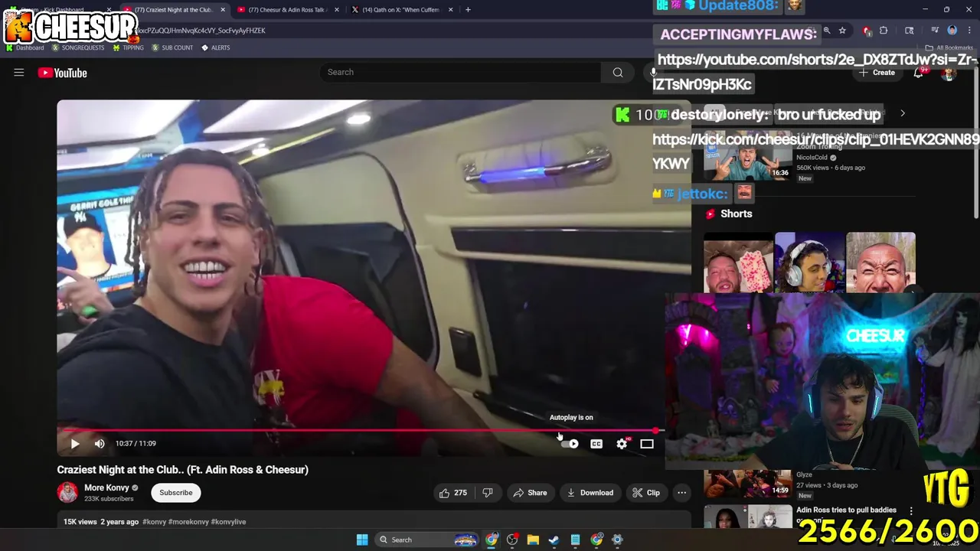Open the Chrome profile avatar
Screen dimensions: 980x551
pyautogui.click(x=952, y=31)
